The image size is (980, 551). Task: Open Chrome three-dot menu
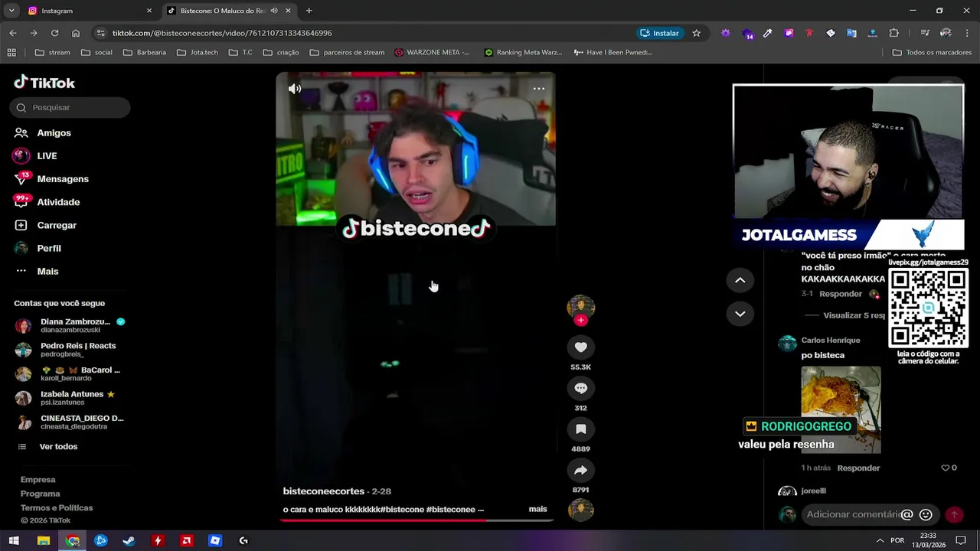(x=967, y=33)
